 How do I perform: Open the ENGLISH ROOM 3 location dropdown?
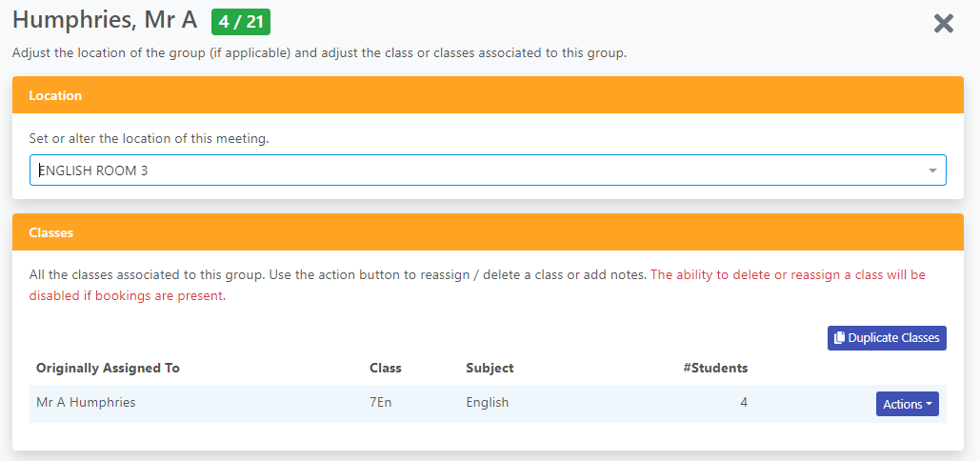click(x=488, y=170)
